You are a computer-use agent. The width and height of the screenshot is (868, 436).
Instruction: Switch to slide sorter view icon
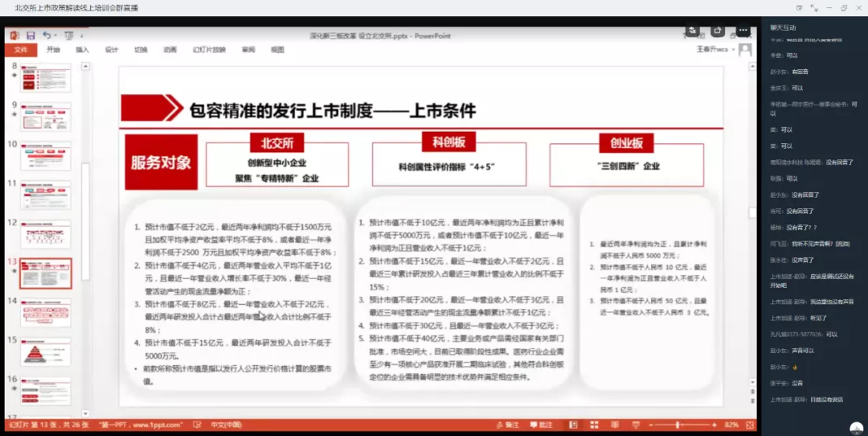tap(594, 425)
